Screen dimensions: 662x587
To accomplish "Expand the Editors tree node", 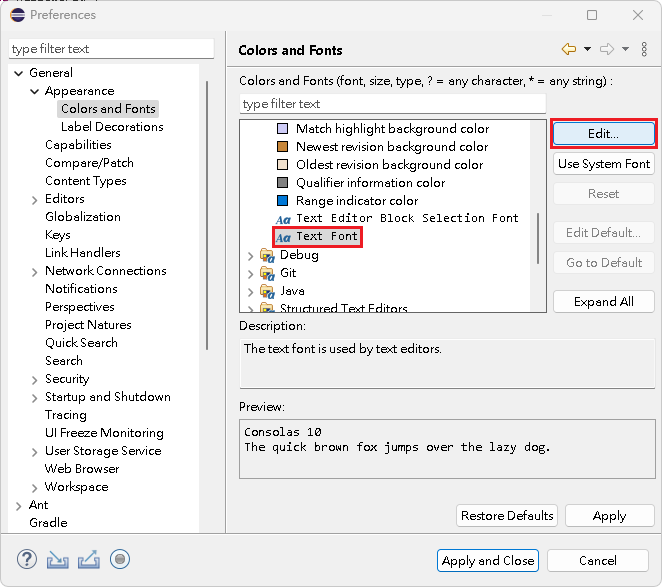I will pyautogui.click(x=35, y=199).
